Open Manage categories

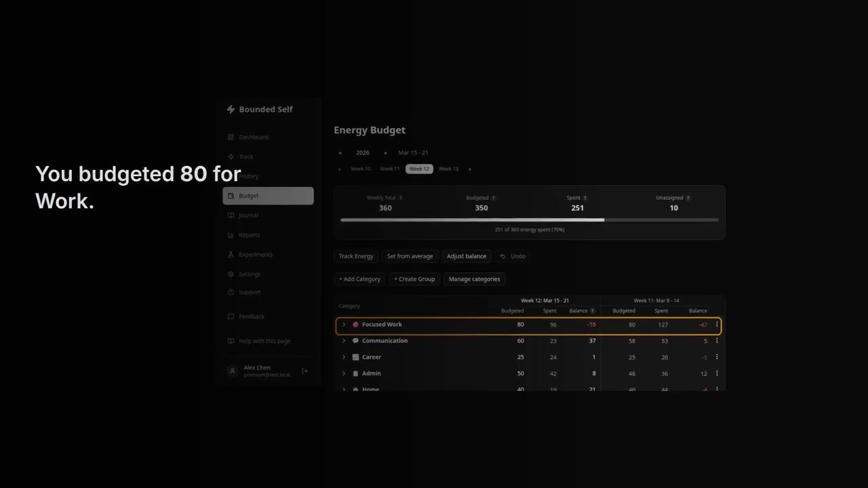475,279
